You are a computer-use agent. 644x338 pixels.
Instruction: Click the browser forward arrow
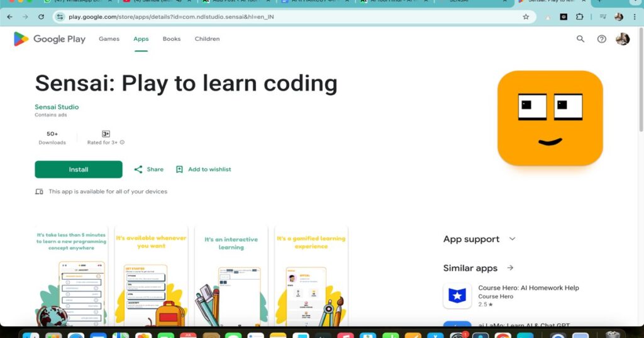(25, 17)
